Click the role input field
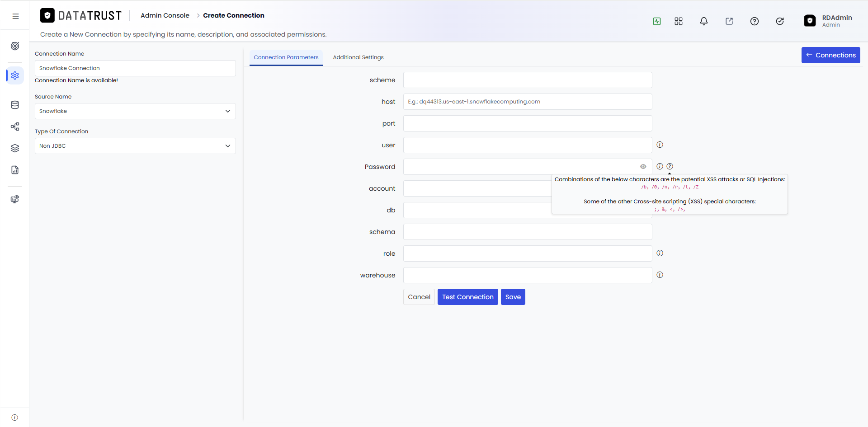The height and width of the screenshot is (427, 868). pyautogui.click(x=528, y=253)
